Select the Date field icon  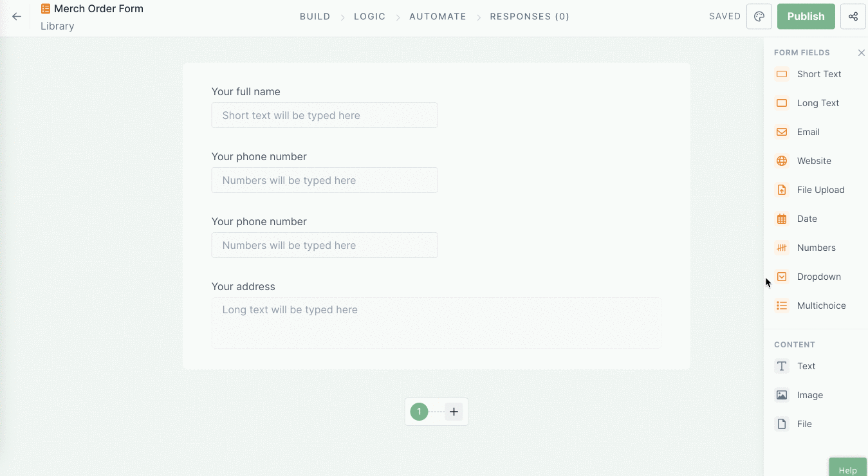point(781,219)
